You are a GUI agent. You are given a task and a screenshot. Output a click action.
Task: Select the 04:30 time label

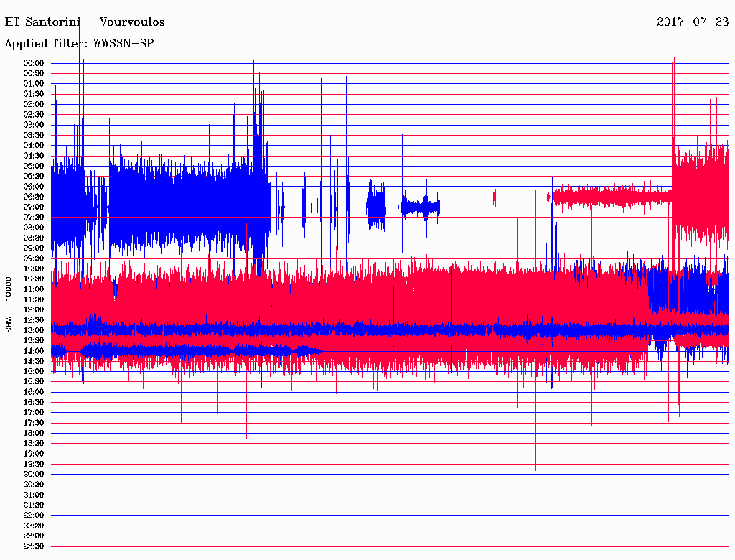coord(34,156)
